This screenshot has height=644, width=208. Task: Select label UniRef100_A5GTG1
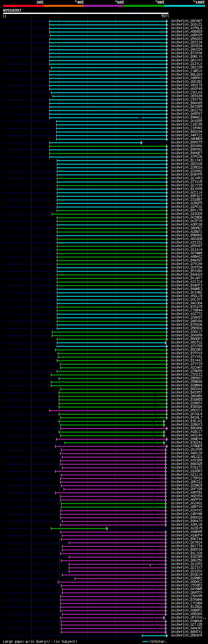[187, 342]
